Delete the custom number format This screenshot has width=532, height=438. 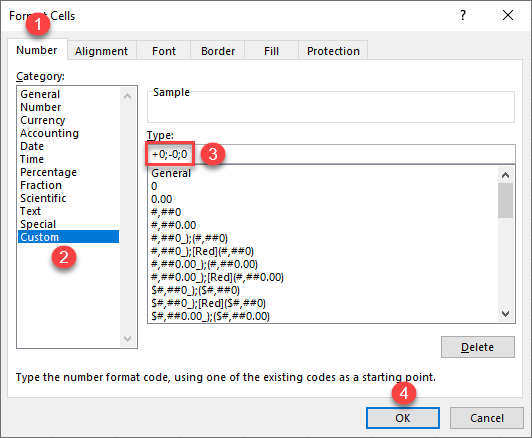pyautogui.click(x=478, y=347)
